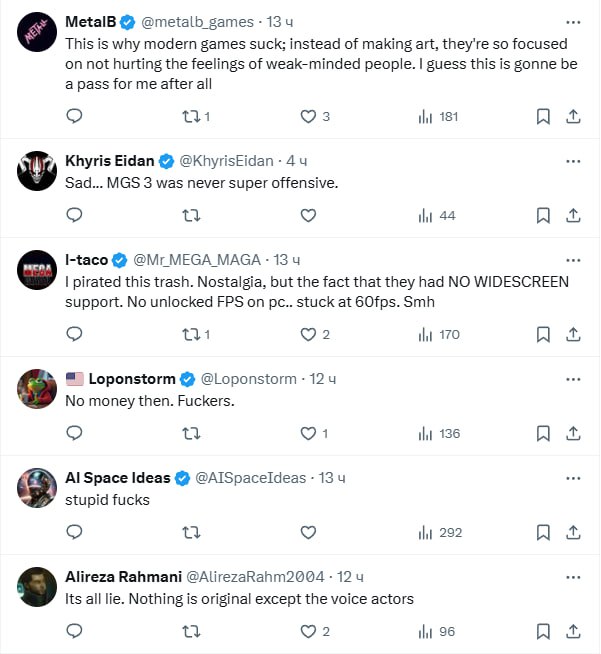This screenshot has height=654, width=601.
Task: Open more options on Alireza Rahmani tweet
Action: pyautogui.click(x=573, y=577)
